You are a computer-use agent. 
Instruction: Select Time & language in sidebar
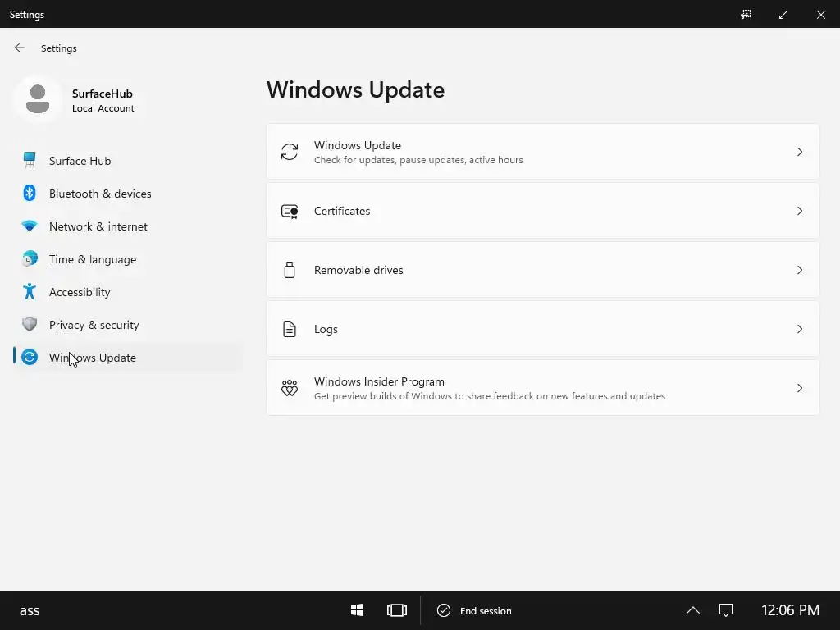[127, 259]
